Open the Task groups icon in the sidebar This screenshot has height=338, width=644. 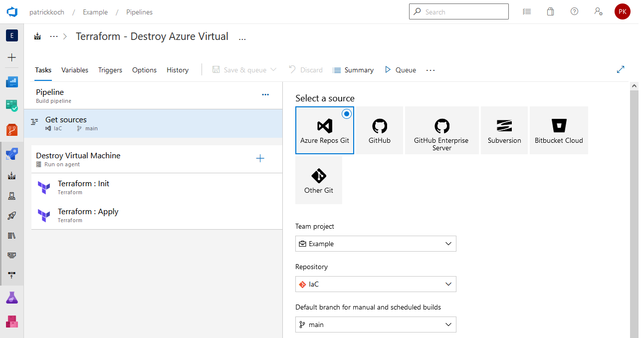tap(12, 255)
